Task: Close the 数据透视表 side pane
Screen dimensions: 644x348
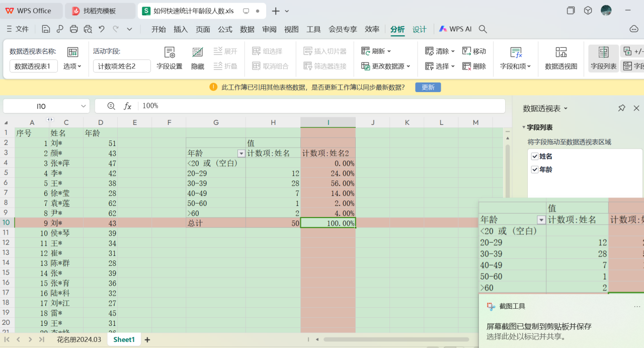Action: pos(636,108)
